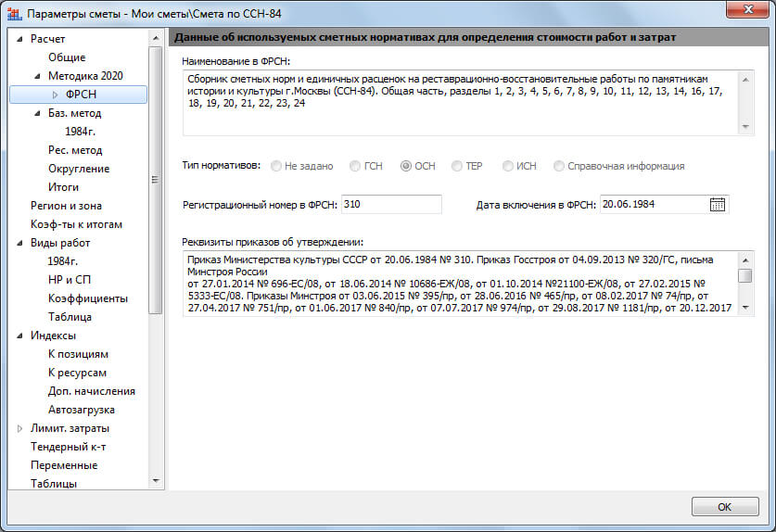
Task: Click the orders field scrollbar thumb
Action: (x=745, y=275)
